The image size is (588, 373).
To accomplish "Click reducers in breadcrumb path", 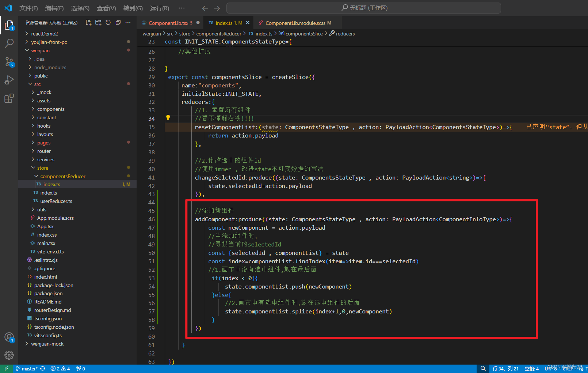I will point(342,34).
